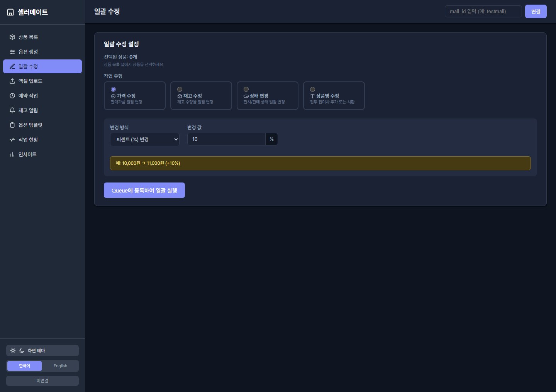Click the % unit suffix box

(x=272, y=139)
